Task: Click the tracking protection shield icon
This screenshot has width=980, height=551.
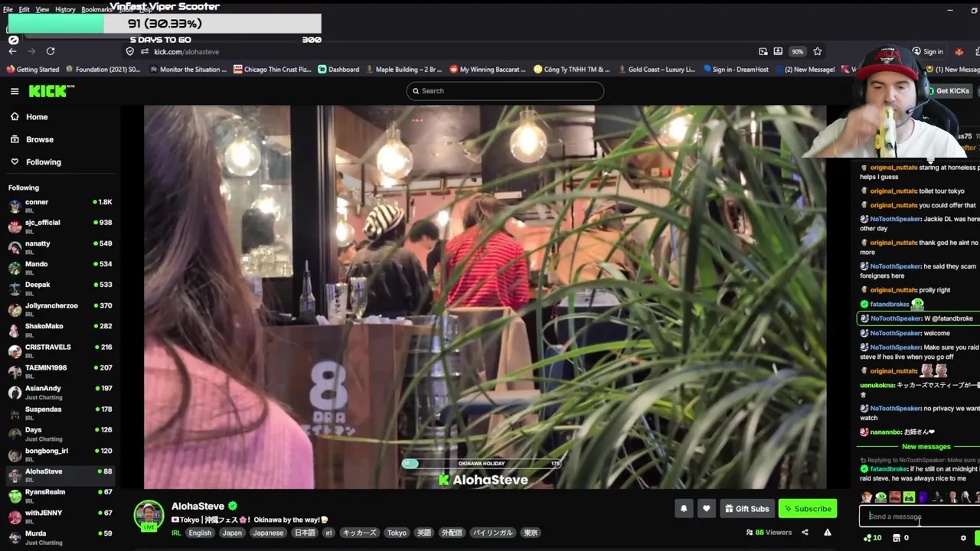Action: click(x=130, y=51)
